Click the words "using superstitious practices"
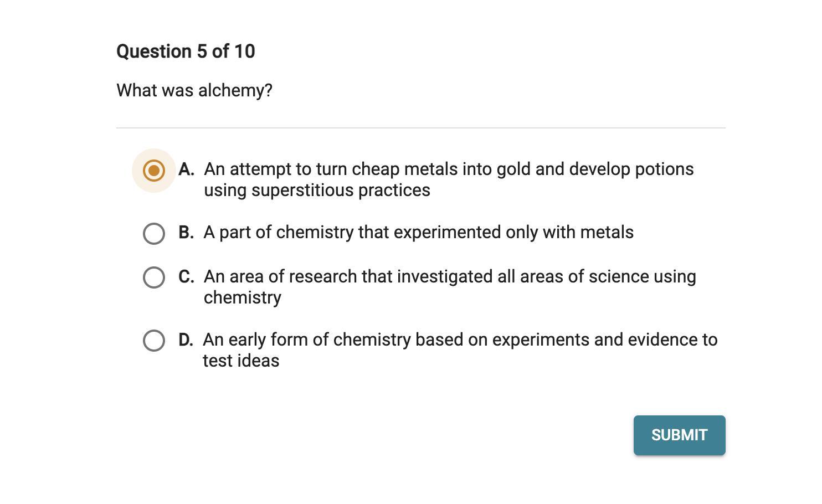This screenshot has height=504, width=822. pos(317,190)
